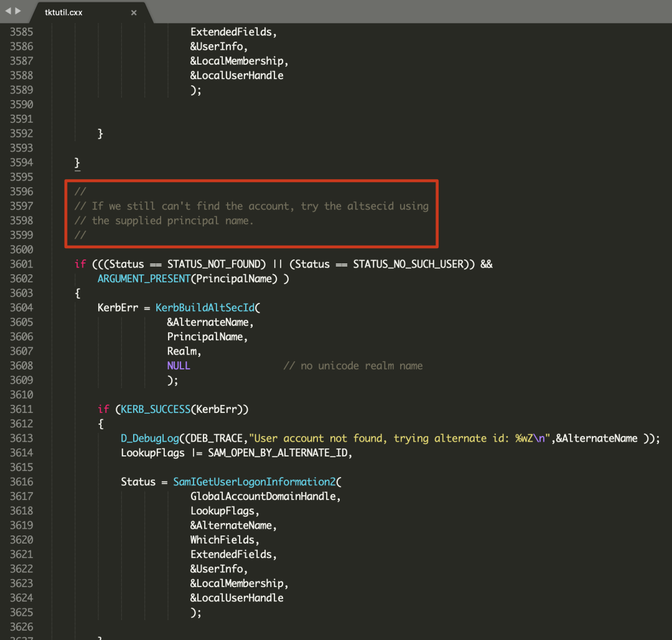Place cursor on KerbBuildAltSecId function call
Screen dimensions: 672x640
(x=205, y=308)
